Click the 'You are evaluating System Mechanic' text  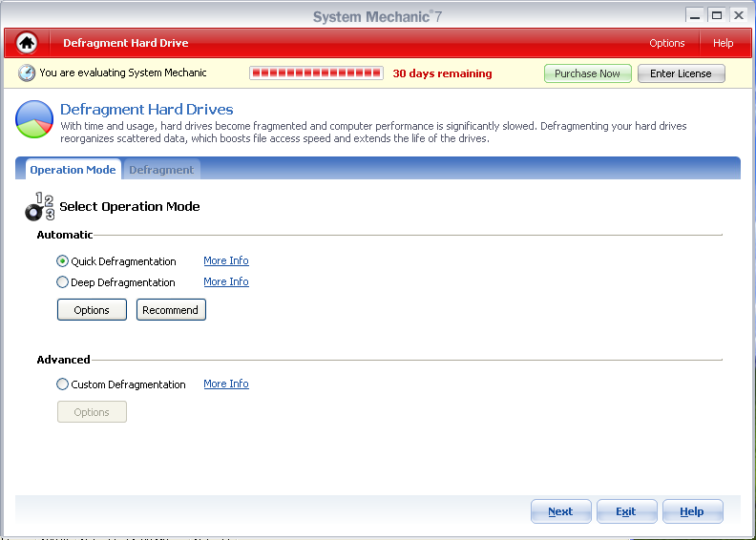click(123, 73)
